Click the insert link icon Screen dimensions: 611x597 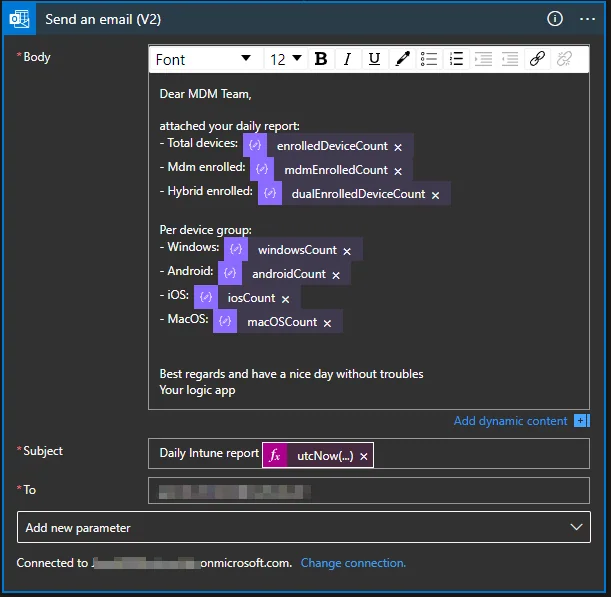[537, 59]
